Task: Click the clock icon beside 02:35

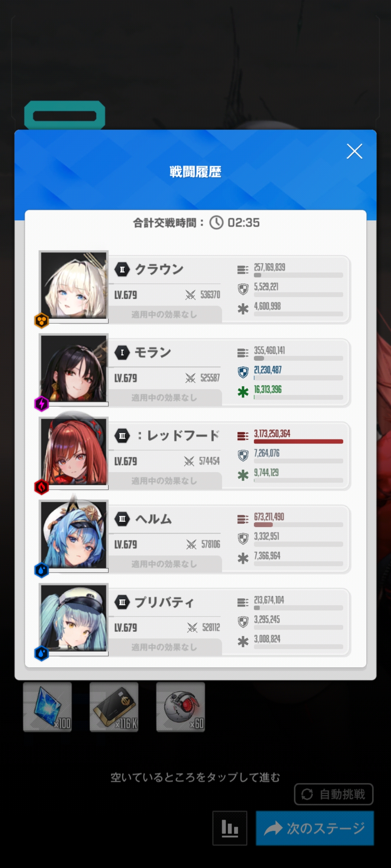Action: tap(216, 222)
